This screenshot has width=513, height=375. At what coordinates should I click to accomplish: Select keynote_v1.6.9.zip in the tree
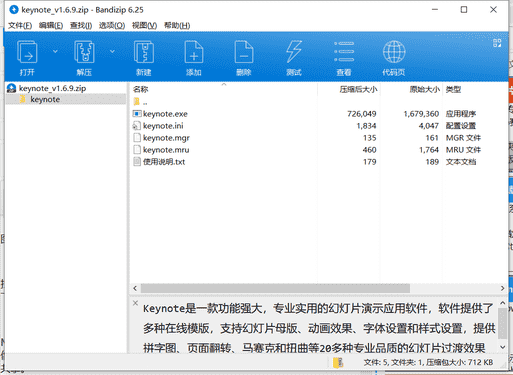tap(52, 88)
